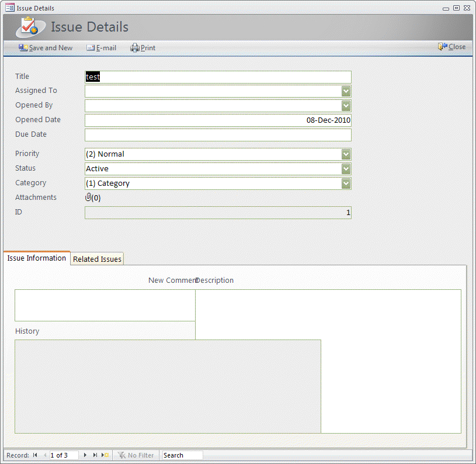Open the attachments paperclip icon
476x464 pixels.
[x=88, y=198]
